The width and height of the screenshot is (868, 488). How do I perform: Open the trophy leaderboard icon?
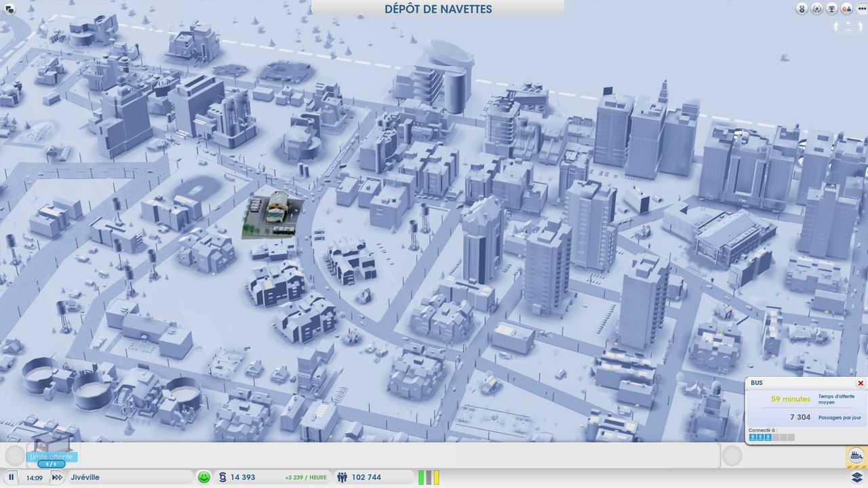point(832,9)
